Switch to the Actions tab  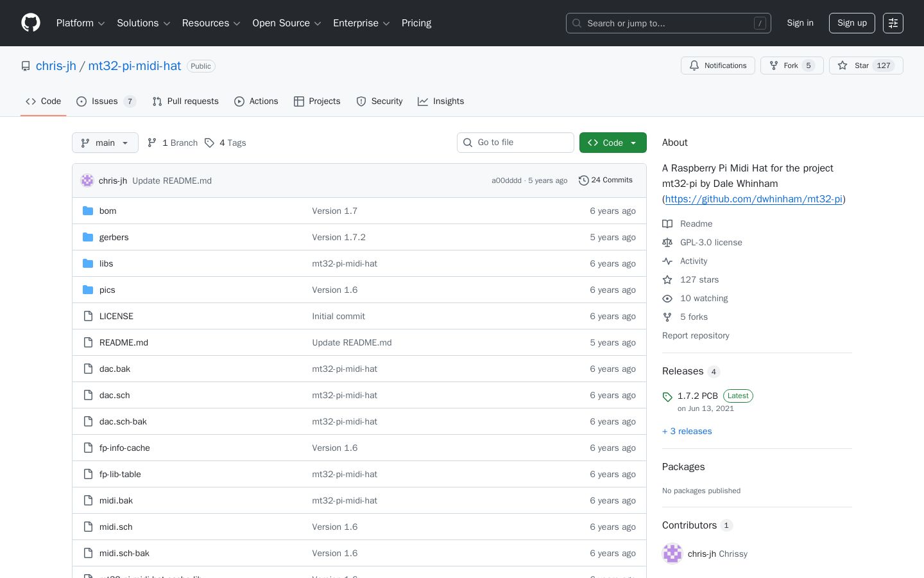coord(256,101)
